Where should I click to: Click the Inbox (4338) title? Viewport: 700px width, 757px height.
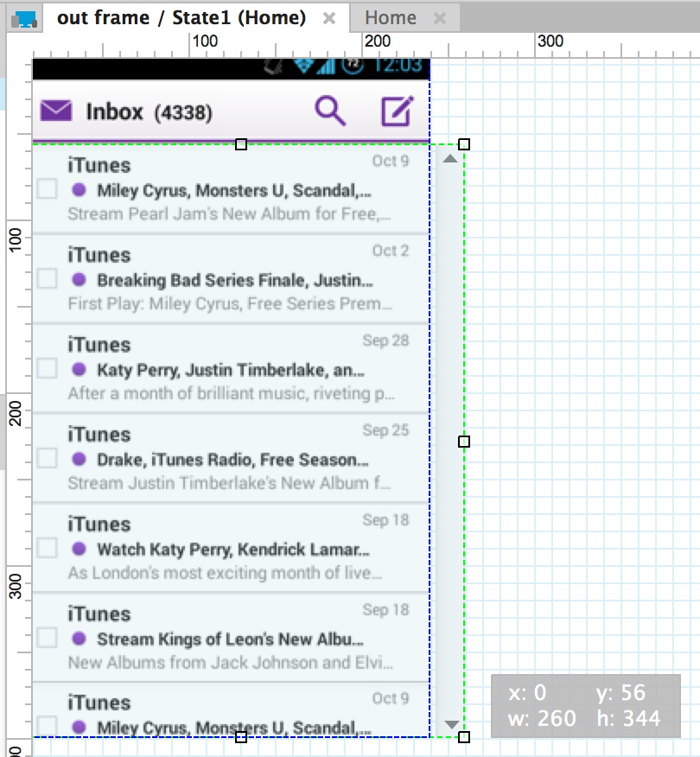[x=150, y=112]
